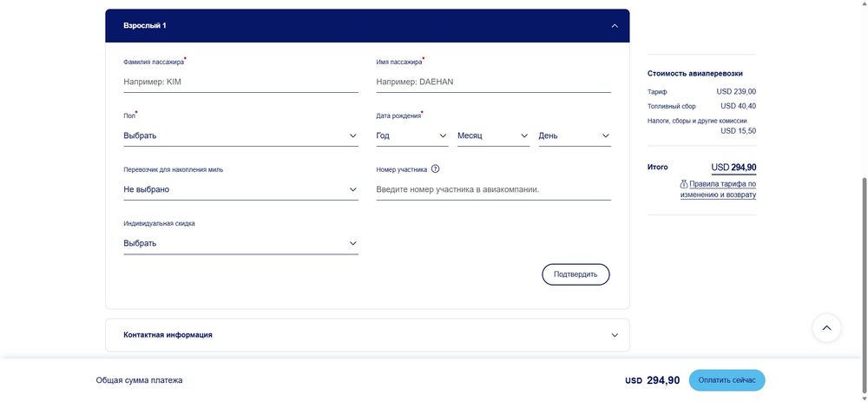The image size is (868, 402).
Task: Open the День birth day dropdown
Action: (575, 135)
